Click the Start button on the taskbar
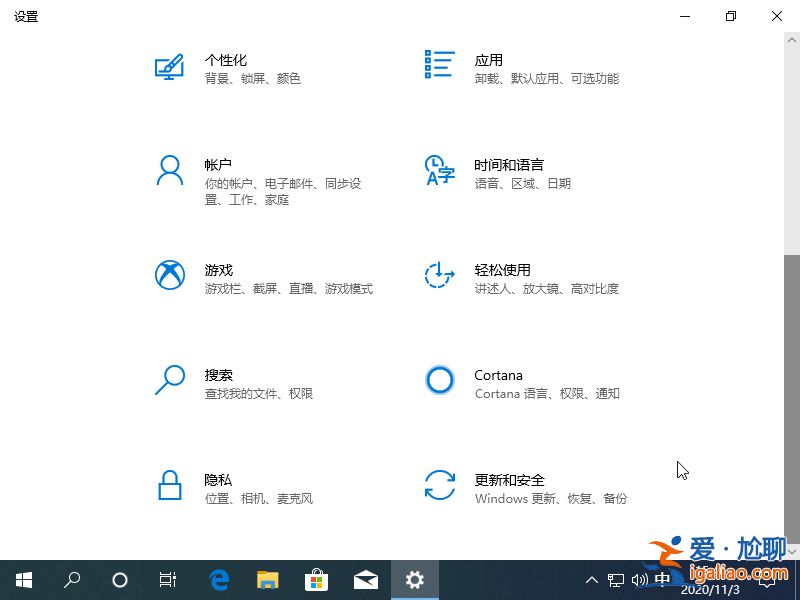The width and height of the screenshot is (800, 600). pos(24,580)
